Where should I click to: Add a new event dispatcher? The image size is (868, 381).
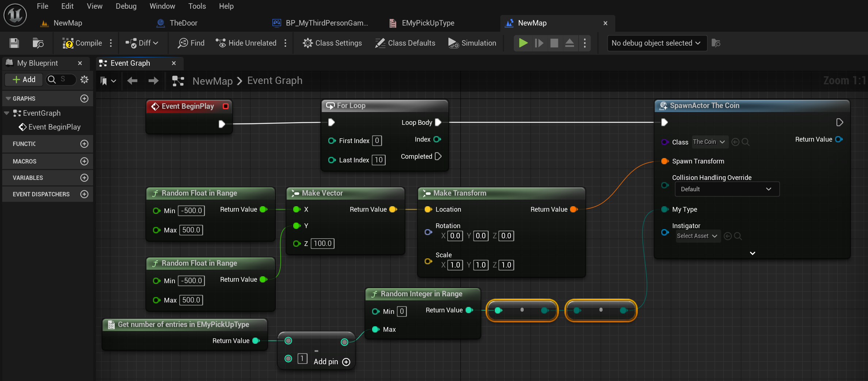(84, 194)
